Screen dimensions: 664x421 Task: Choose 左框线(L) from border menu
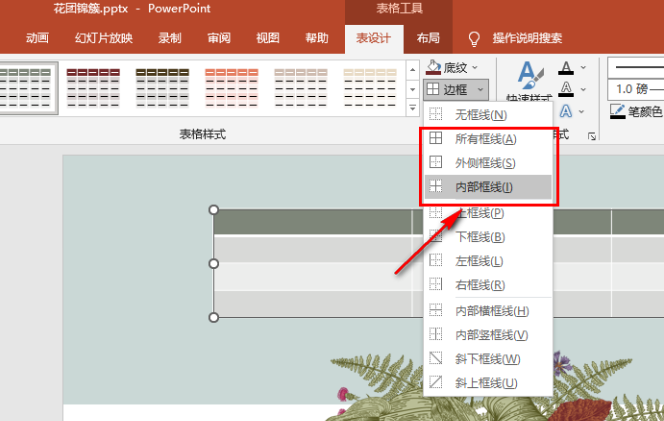pos(488,261)
